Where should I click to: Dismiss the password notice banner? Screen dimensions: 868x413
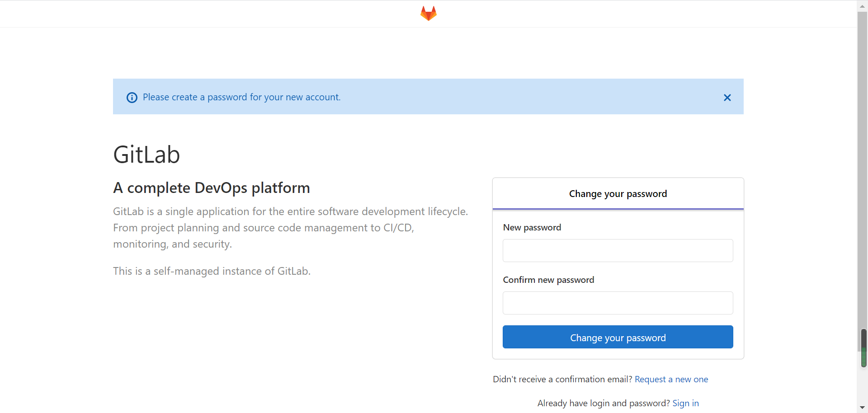[727, 98]
